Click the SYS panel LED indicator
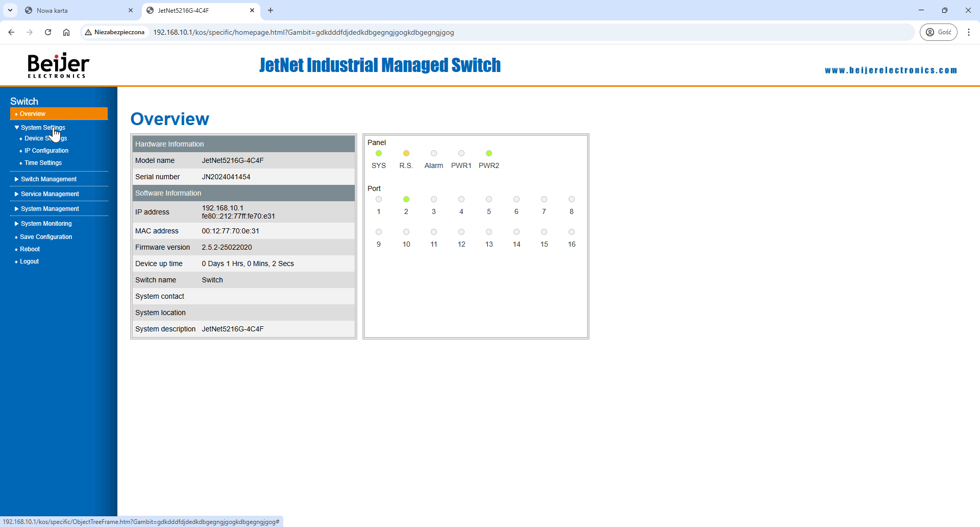This screenshot has width=980, height=527. pyautogui.click(x=379, y=153)
